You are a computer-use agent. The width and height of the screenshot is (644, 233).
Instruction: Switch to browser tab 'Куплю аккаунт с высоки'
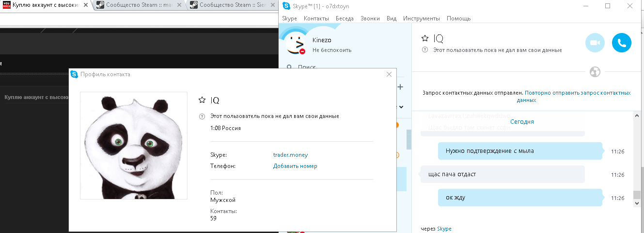[x=45, y=6]
